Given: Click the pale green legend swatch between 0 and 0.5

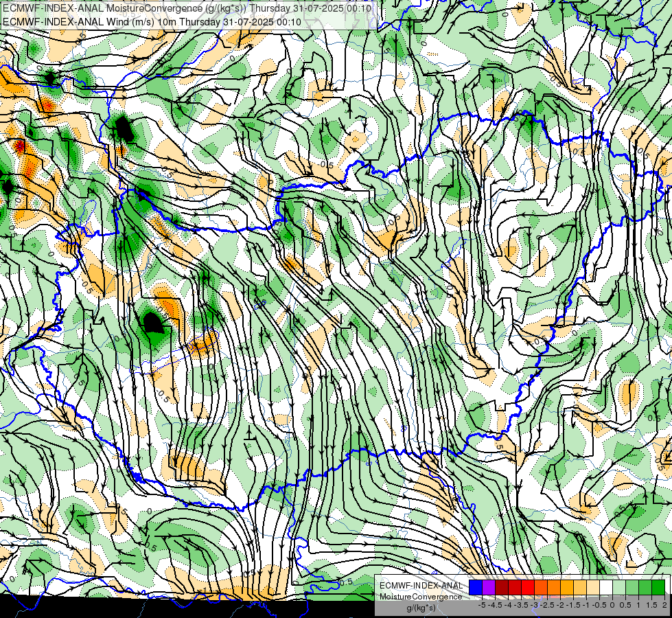Looking at the screenshot, I should coord(619,587).
